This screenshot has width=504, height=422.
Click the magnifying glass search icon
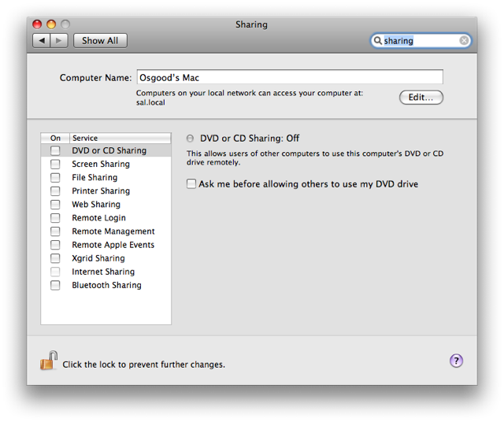(378, 40)
